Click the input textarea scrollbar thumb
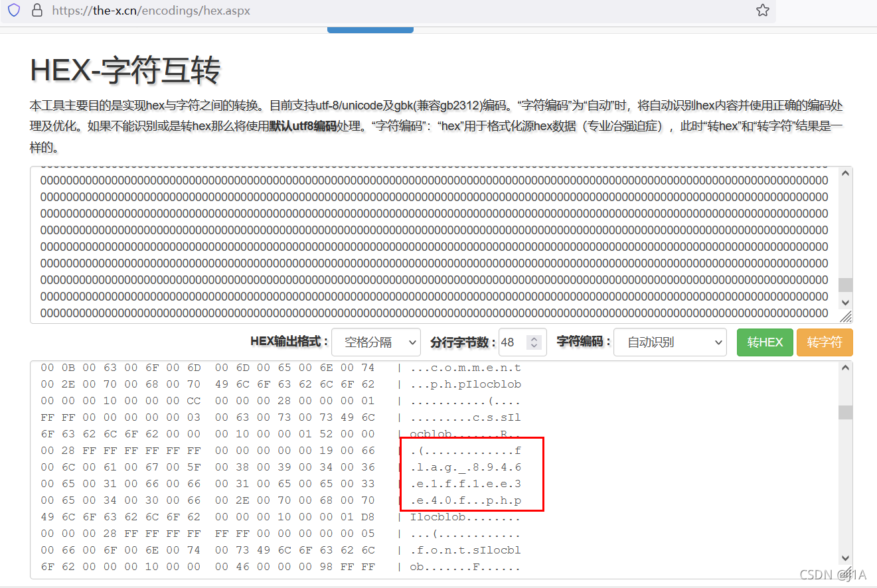Screen dimensions: 877x588 (x=845, y=285)
